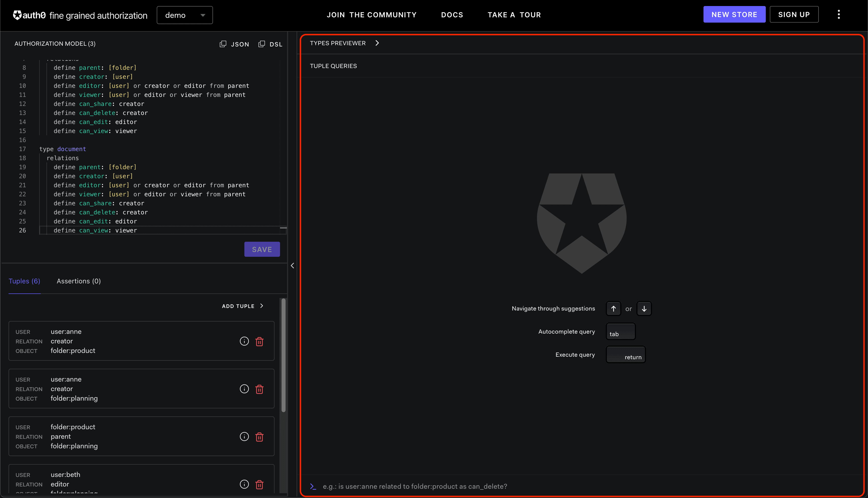Expand the Types Previewer chevron
Viewport: 868px width, 498px height.
[x=377, y=43]
